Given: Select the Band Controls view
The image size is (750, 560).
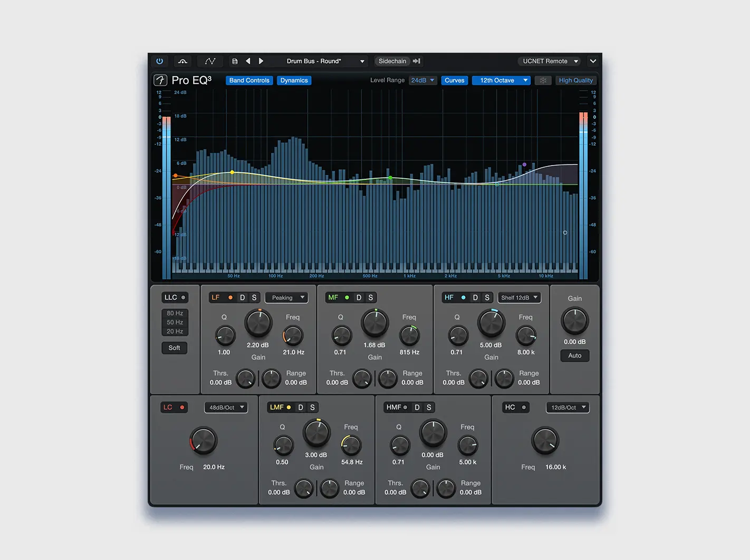Looking at the screenshot, I should [x=249, y=80].
